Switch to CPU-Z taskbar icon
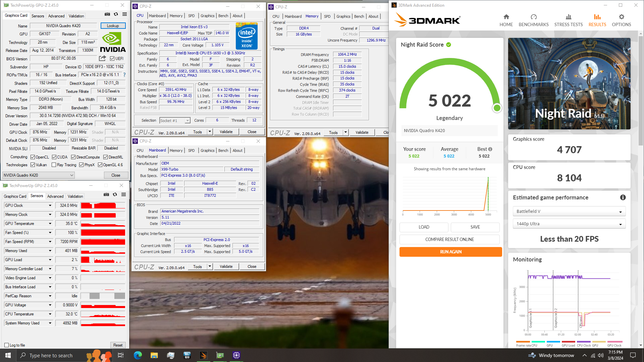The image size is (644, 362). (236, 355)
